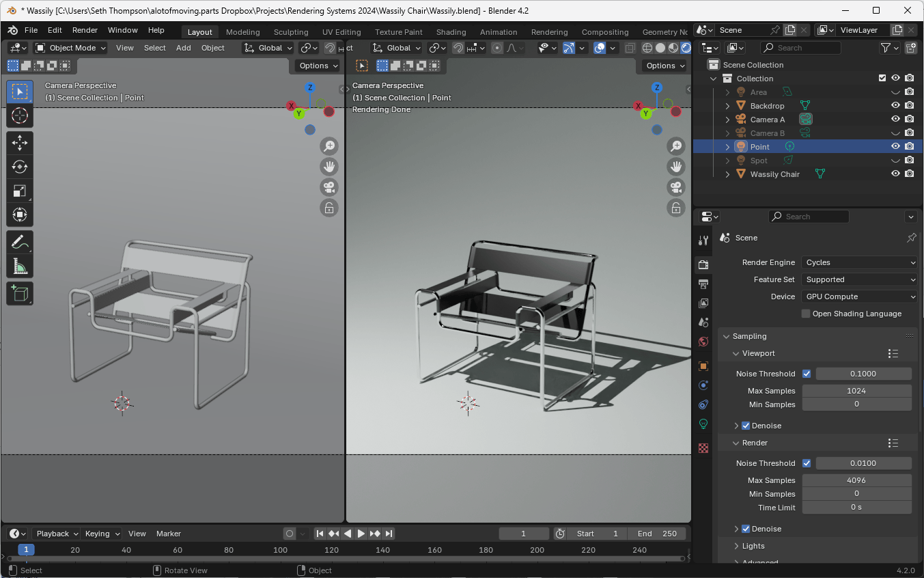
Task: Show the Spot light in the viewport
Action: click(x=895, y=161)
